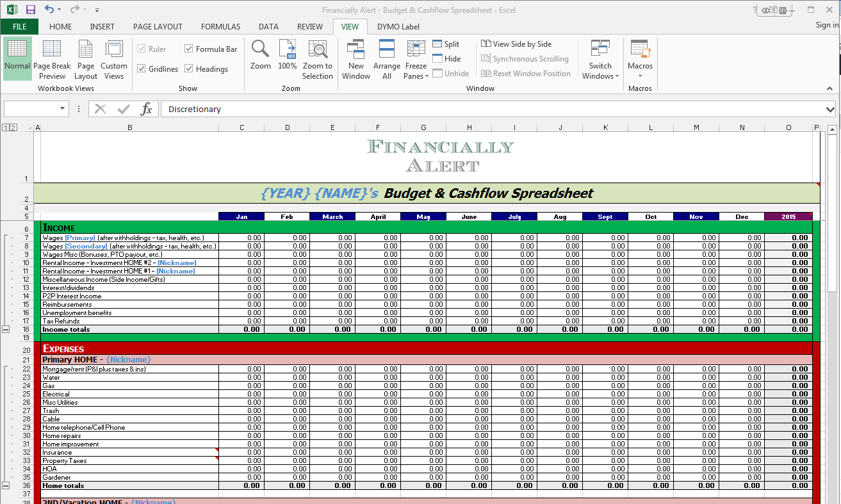Select row 20 header
The width and height of the screenshot is (841, 504).
coord(26,350)
